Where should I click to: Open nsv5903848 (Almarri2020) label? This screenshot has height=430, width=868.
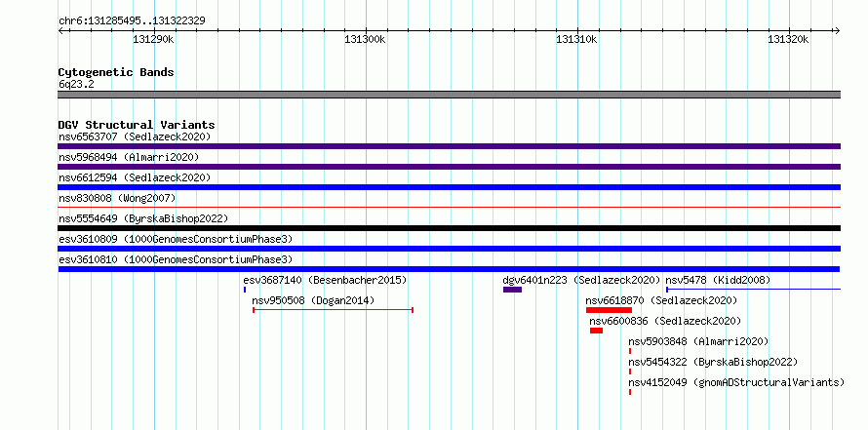pyautogui.click(x=698, y=341)
